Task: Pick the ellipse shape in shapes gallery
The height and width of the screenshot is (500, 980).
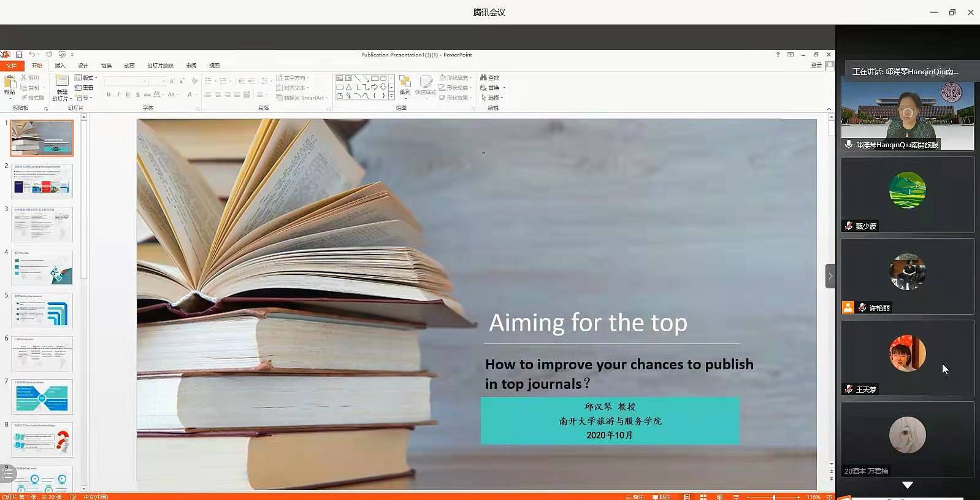Action: [383, 79]
